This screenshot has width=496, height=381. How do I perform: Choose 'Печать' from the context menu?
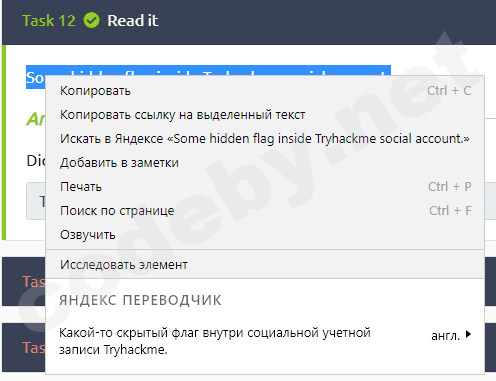(x=265, y=187)
